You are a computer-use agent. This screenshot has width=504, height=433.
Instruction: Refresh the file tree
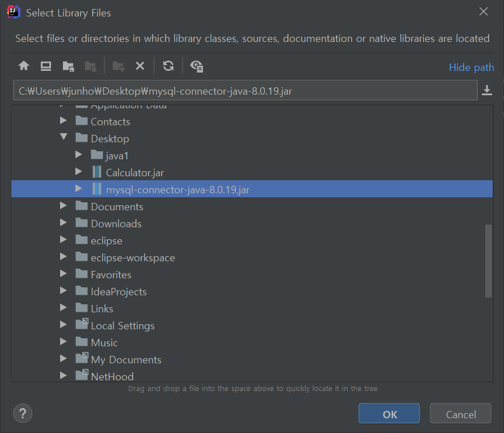(x=168, y=66)
